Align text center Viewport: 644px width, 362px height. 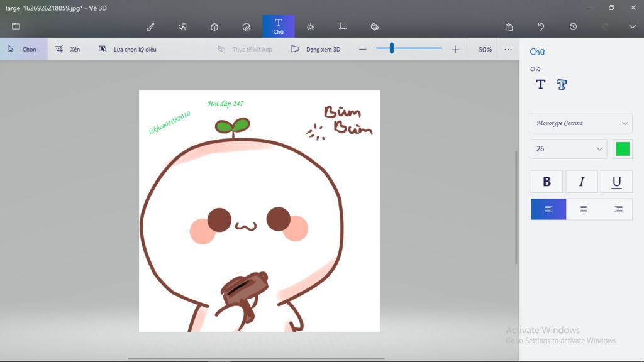(583, 209)
